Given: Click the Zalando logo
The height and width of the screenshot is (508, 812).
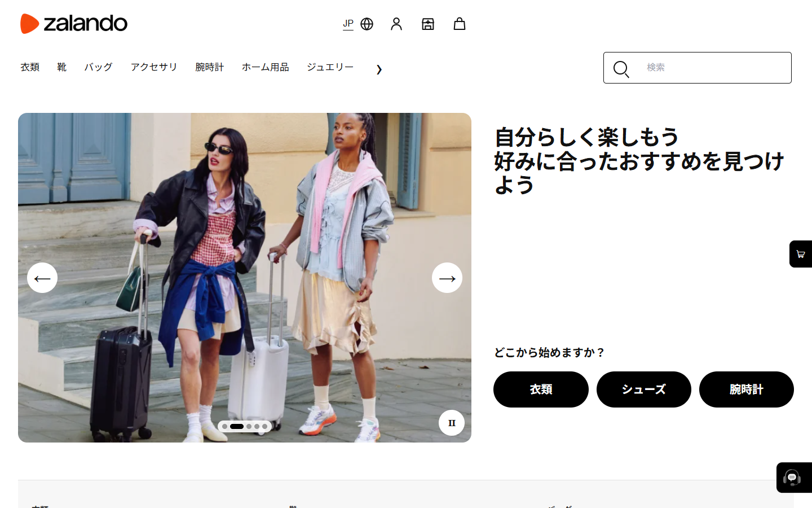Looking at the screenshot, I should (74, 24).
